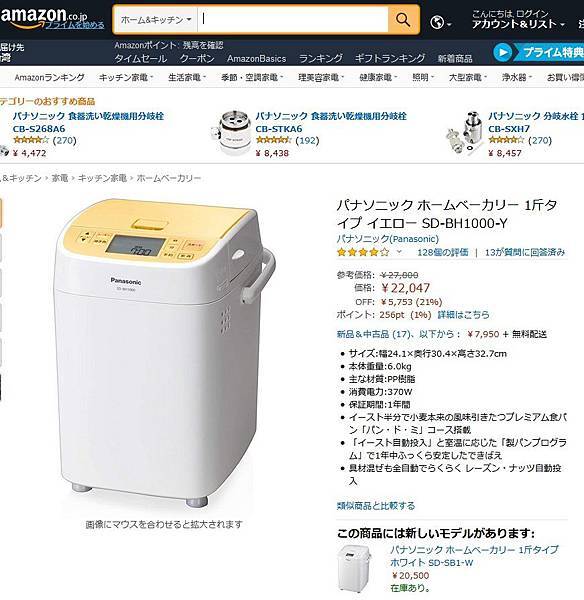Select the AmazonBasics nav item
The width and height of the screenshot is (584, 600).
256,59
